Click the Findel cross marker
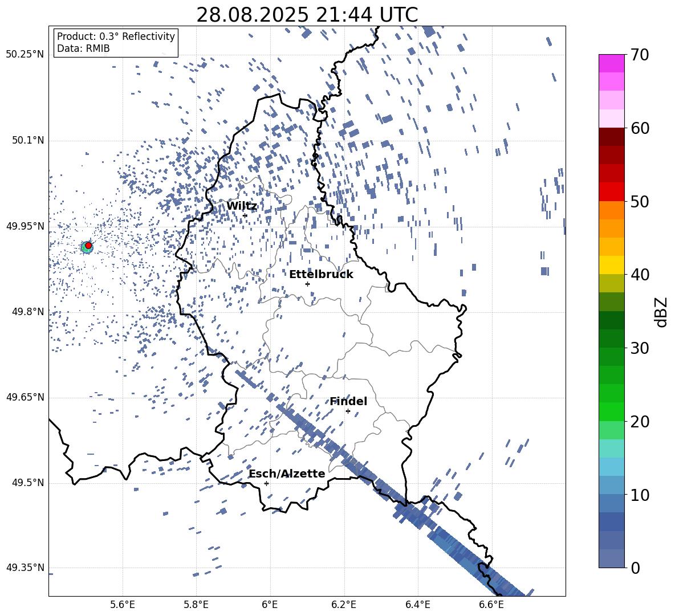Viewport: 675px width, 616px height. 348,411
